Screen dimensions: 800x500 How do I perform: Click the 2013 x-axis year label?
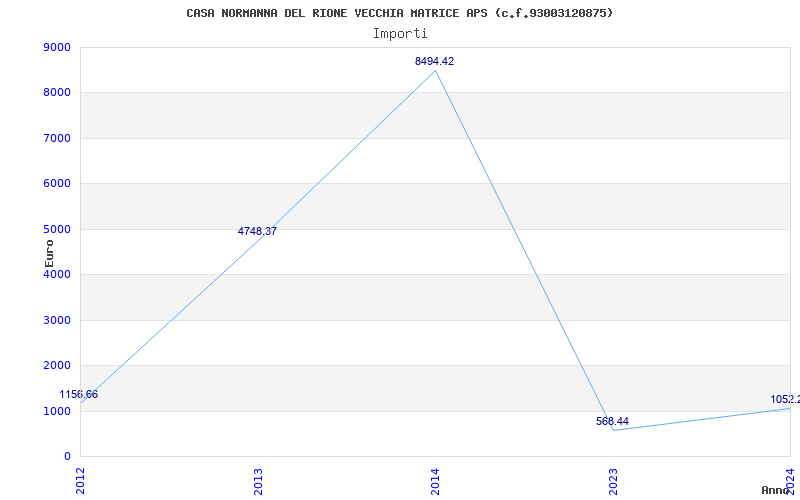click(x=258, y=481)
